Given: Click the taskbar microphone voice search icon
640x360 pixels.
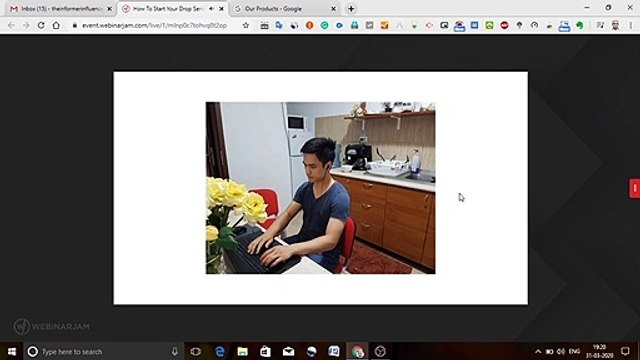Looking at the screenshot, I should coord(174,351).
